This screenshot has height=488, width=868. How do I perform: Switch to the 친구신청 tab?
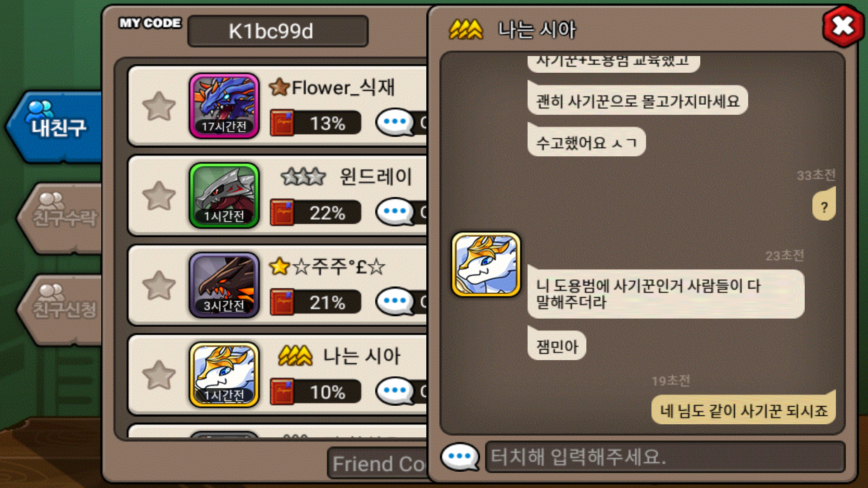pos(61,309)
